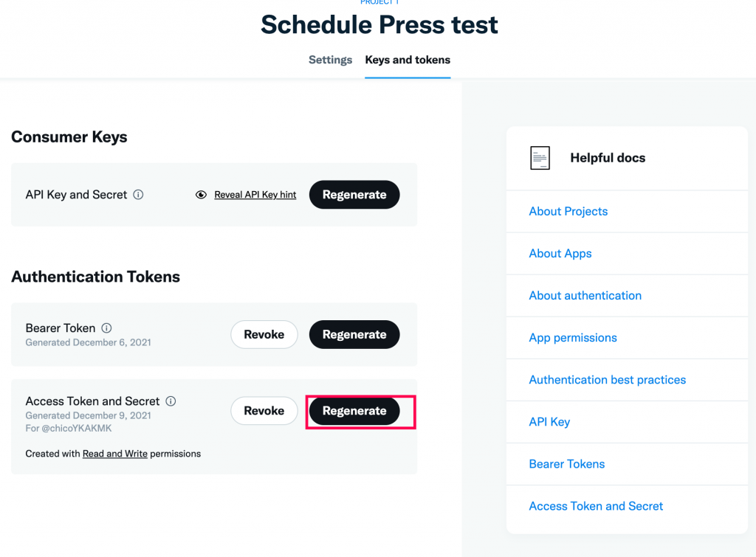Regenerate the API Key and Secret

[x=354, y=195]
